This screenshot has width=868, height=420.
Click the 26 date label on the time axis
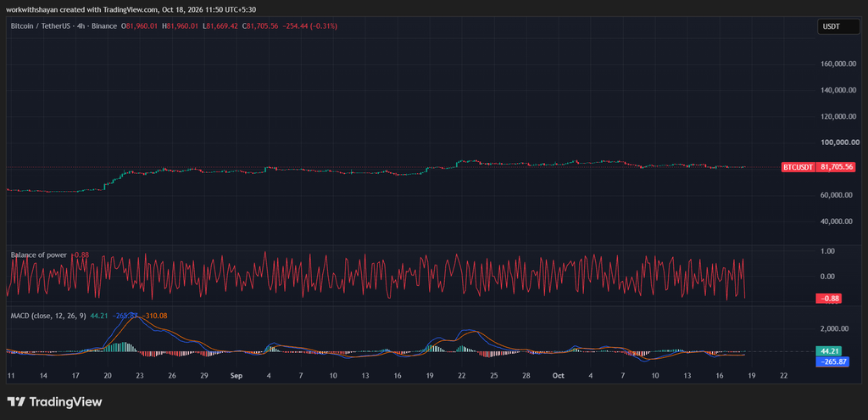(172, 376)
